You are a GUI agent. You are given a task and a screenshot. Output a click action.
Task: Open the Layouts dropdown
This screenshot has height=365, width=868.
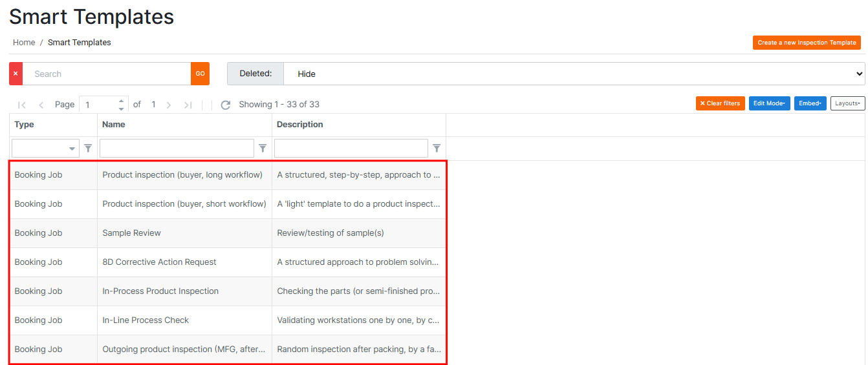pyautogui.click(x=847, y=103)
